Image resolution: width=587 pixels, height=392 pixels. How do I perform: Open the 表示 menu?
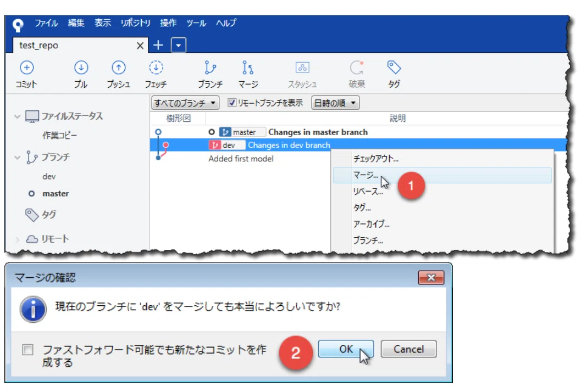coord(103,23)
